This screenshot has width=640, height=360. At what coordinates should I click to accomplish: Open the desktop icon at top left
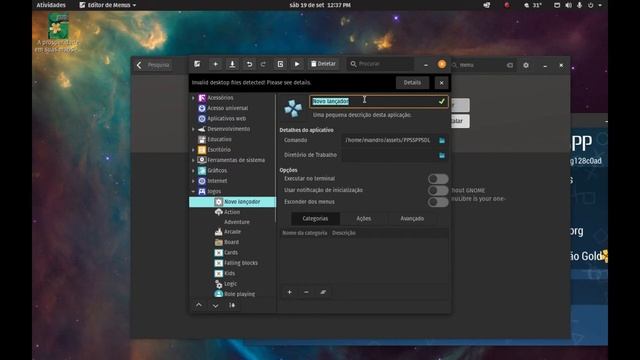point(58,33)
